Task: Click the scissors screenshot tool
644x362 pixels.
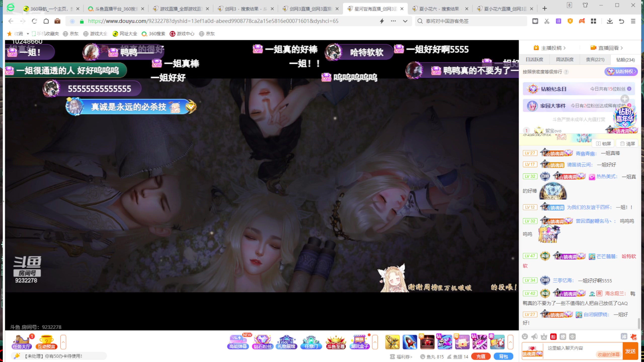Action: [547, 21]
